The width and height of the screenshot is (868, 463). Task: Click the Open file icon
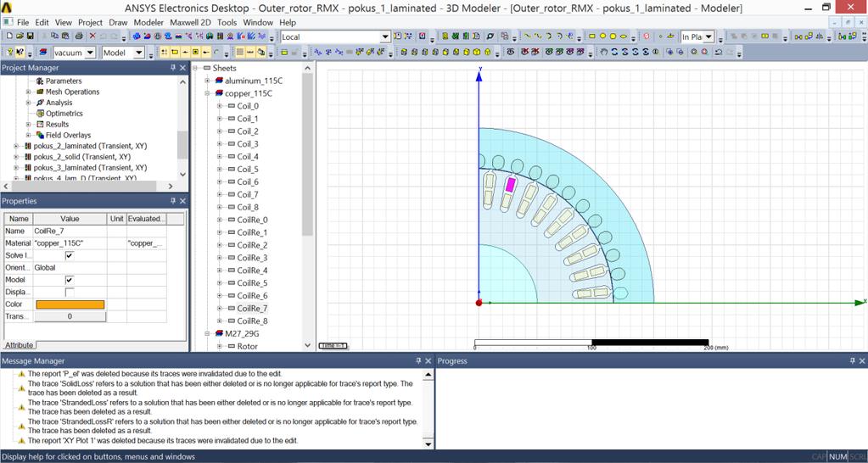(20, 36)
